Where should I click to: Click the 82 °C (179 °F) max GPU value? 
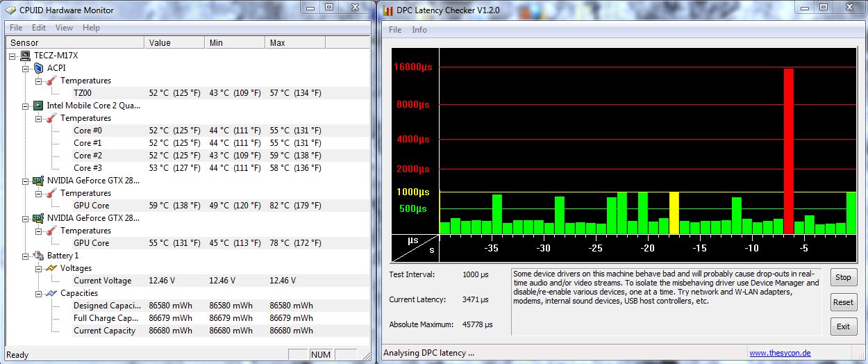coord(295,206)
